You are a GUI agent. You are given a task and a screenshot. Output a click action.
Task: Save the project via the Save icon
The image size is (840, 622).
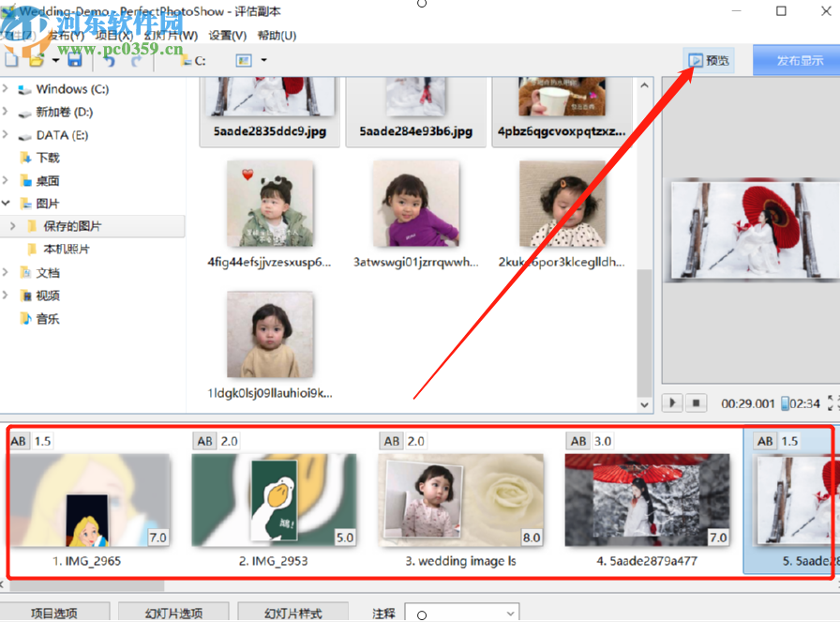(x=74, y=60)
